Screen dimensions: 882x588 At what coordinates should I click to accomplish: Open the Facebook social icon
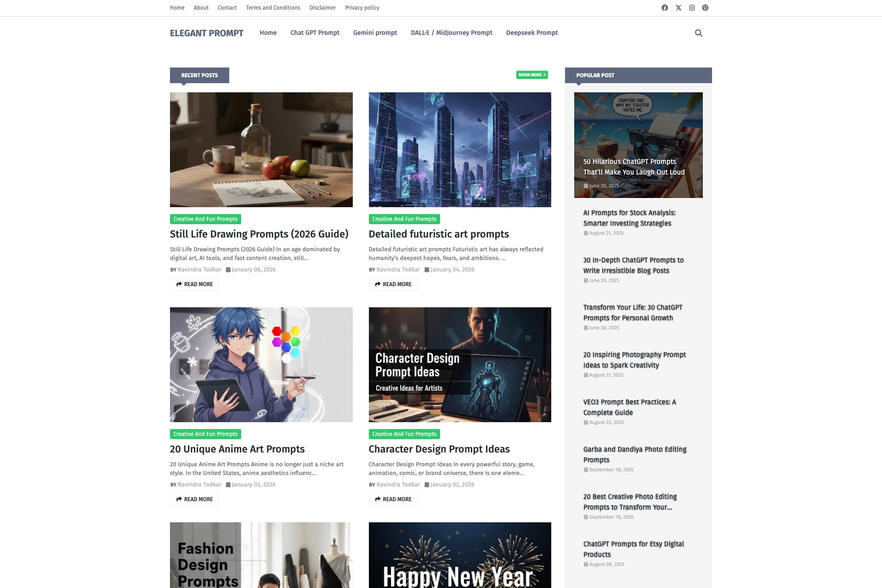pos(665,8)
